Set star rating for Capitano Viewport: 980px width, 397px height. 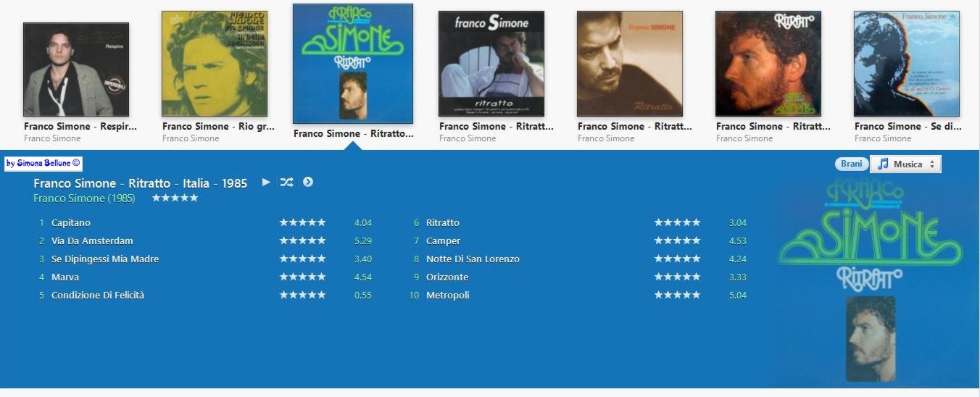click(303, 222)
